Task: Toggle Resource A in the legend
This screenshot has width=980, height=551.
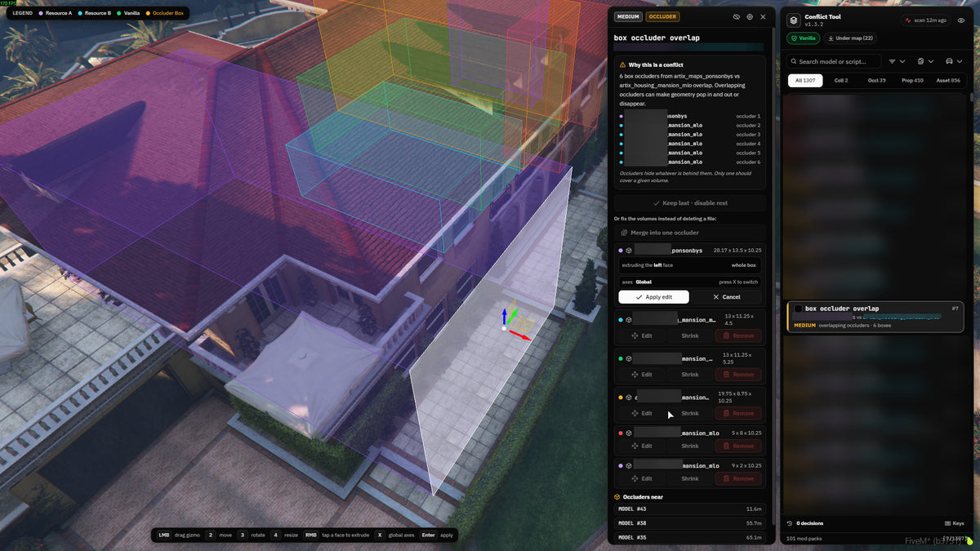Action: click(x=56, y=13)
